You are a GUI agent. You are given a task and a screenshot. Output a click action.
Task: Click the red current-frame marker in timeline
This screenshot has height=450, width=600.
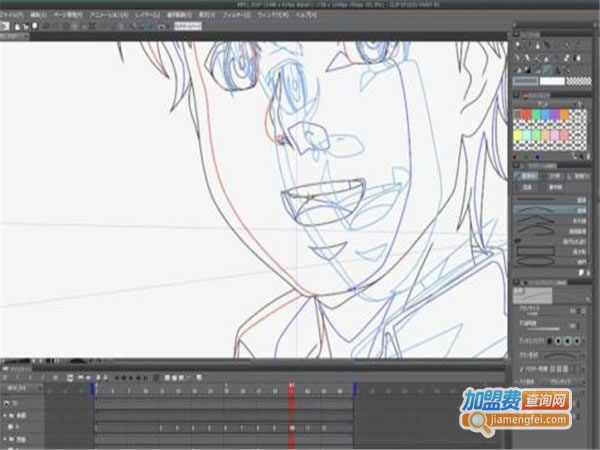(291, 389)
